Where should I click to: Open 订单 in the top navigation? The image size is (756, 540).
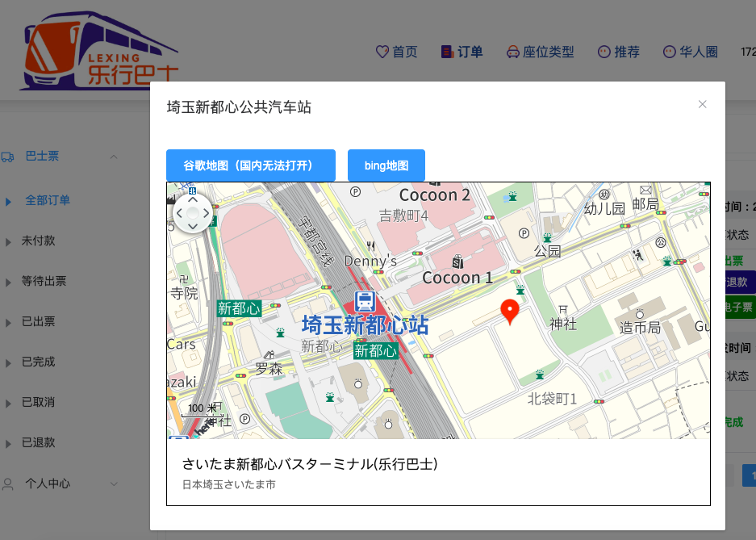point(462,52)
